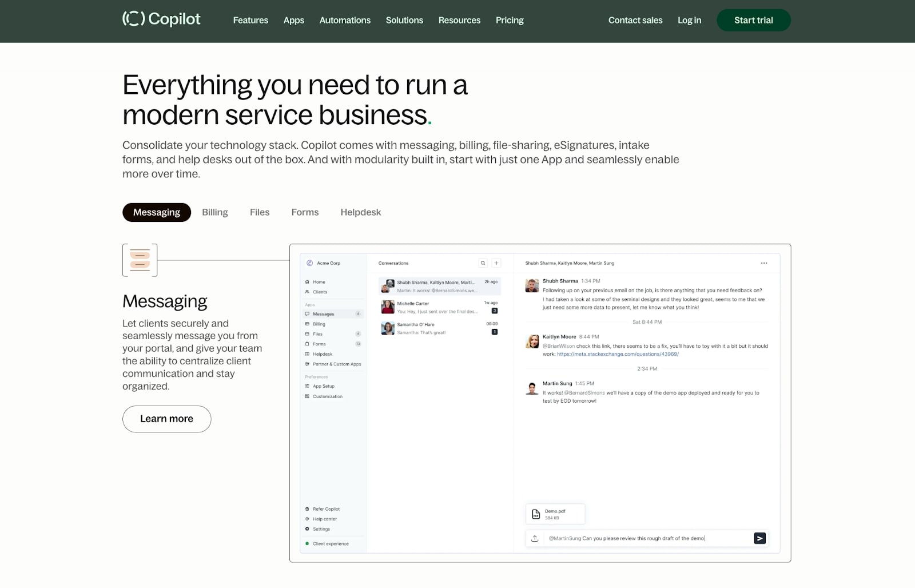This screenshot has height=588, width=915.
Task: Open Settings via the gear icon
Action: pyautogui.click(x=308, y=529)
